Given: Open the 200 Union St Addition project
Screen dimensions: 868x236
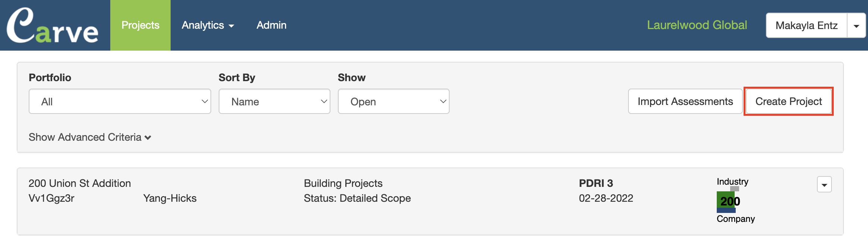Looking at the screenshot, I should click(x=80, y=183).
